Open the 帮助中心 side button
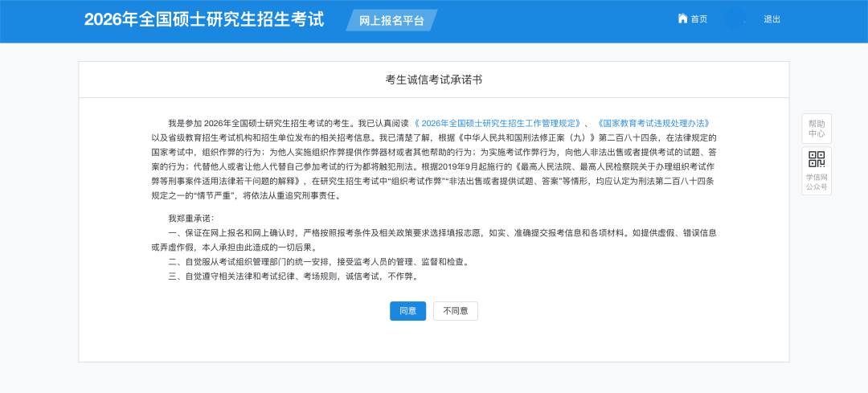This screenshot has height=393, width=868. (x=817, y=129)
